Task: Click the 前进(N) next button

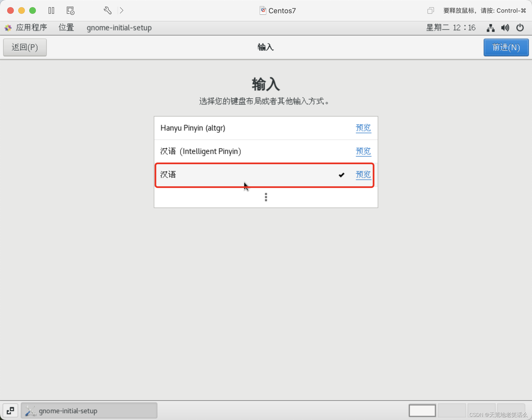Action: 506,47
